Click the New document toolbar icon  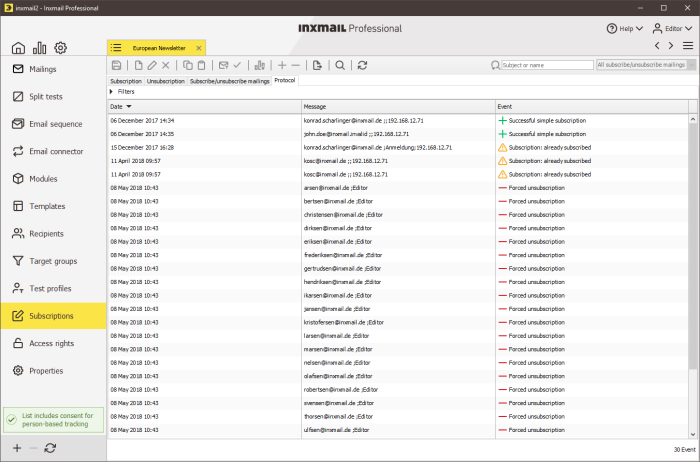pyautogui.click(x=138, y=65)
